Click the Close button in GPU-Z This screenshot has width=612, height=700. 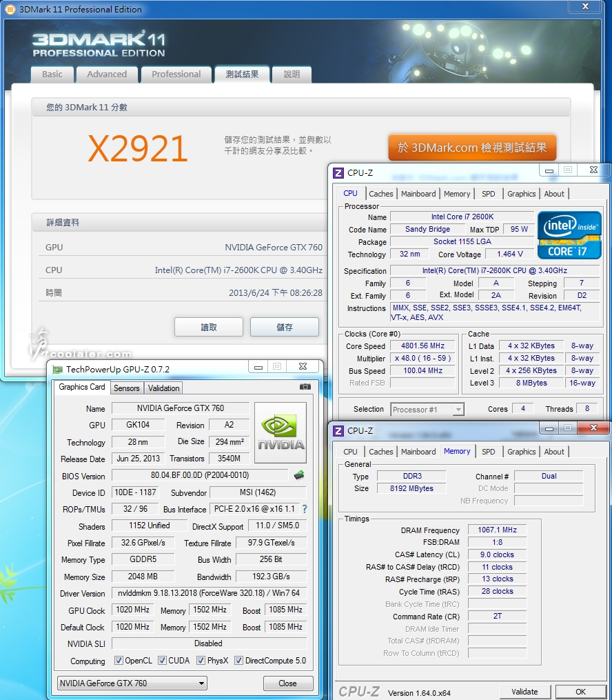[x=287, y=683]
